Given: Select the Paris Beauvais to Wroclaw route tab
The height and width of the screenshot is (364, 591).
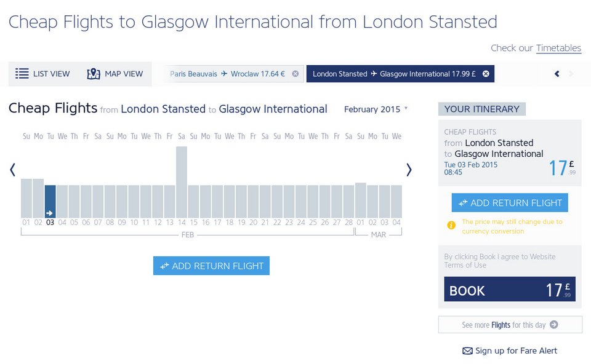Looking at the screenshot, I should [x=227, y=74].
